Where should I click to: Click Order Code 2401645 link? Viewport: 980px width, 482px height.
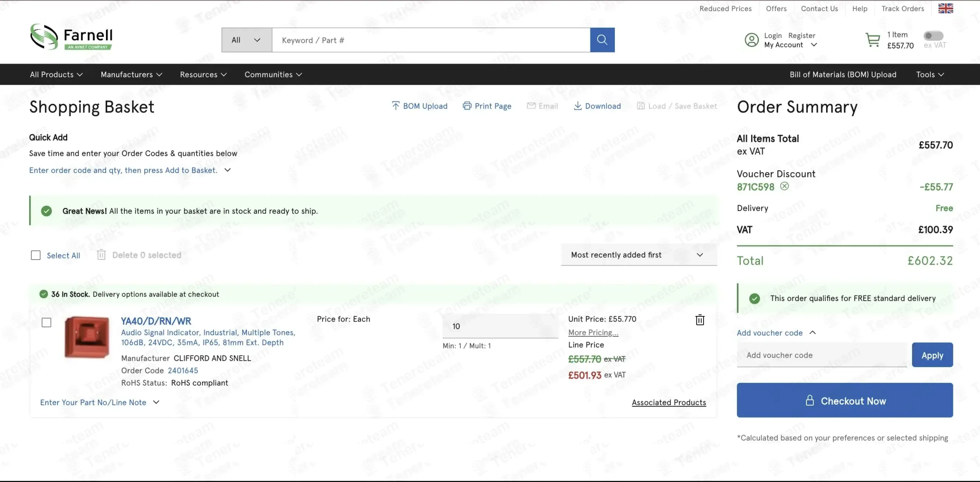click(183, 370)
